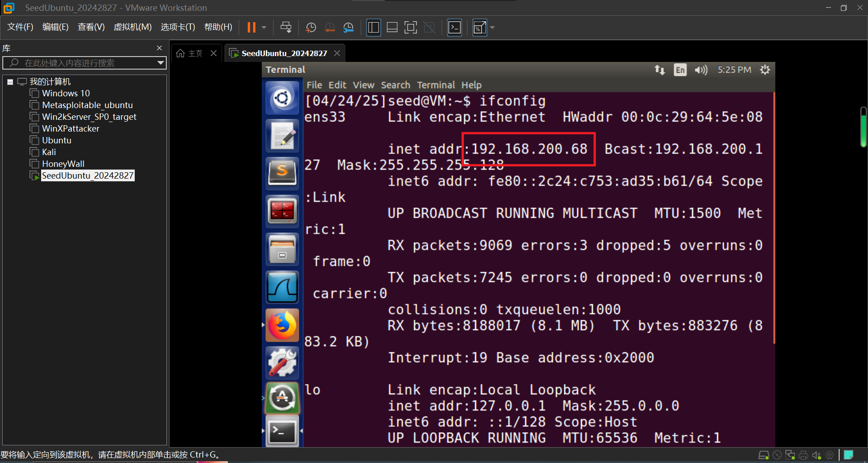868x463 pixels.
Task: Open the Ubuntu sound volume indicator
Action: [x=701, y=70]
